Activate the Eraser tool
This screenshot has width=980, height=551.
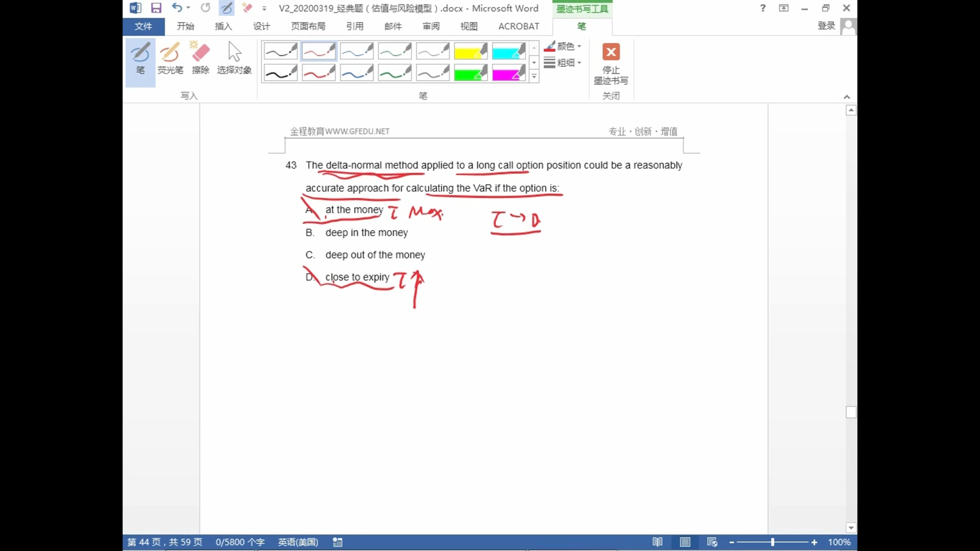(200, 59)
